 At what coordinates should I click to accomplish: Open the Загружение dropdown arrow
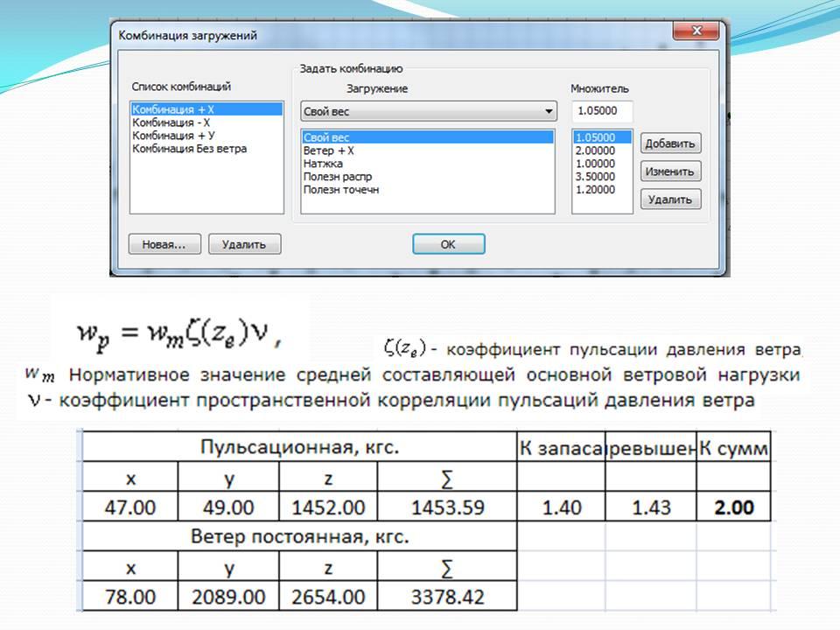click(x=549, y=112)
